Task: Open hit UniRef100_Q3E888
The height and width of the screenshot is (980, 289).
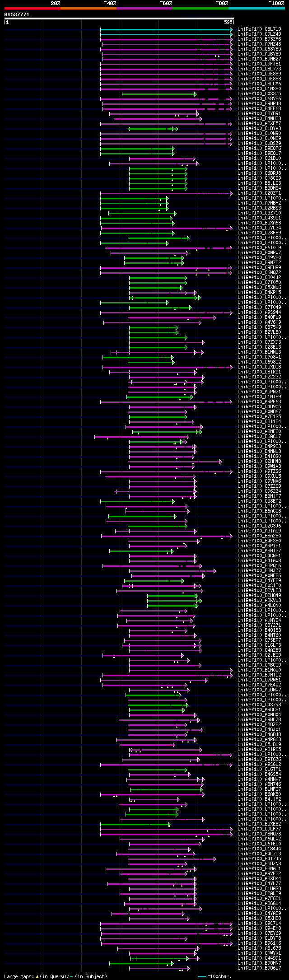Action: pos(259,79)
